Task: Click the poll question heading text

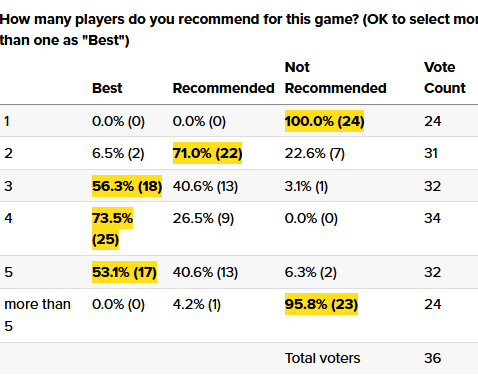Action: (239, 30)
